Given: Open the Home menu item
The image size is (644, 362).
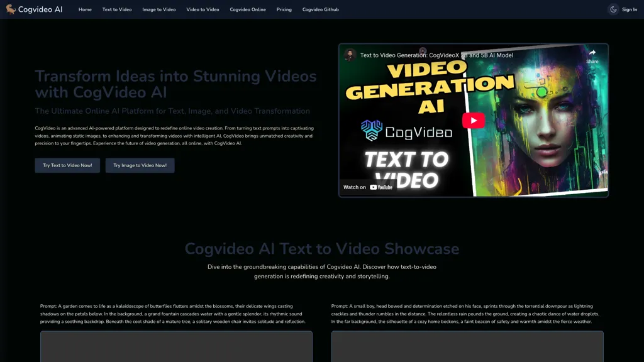Looking at the screenshot, I should (x=85, y=9).
